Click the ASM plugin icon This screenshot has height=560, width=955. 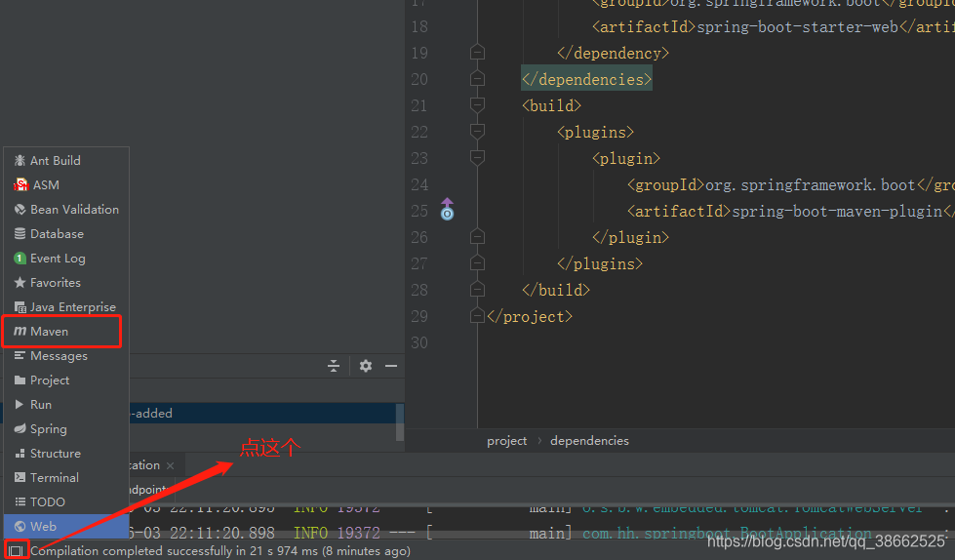pyautogui.click(x=20, y=184)
